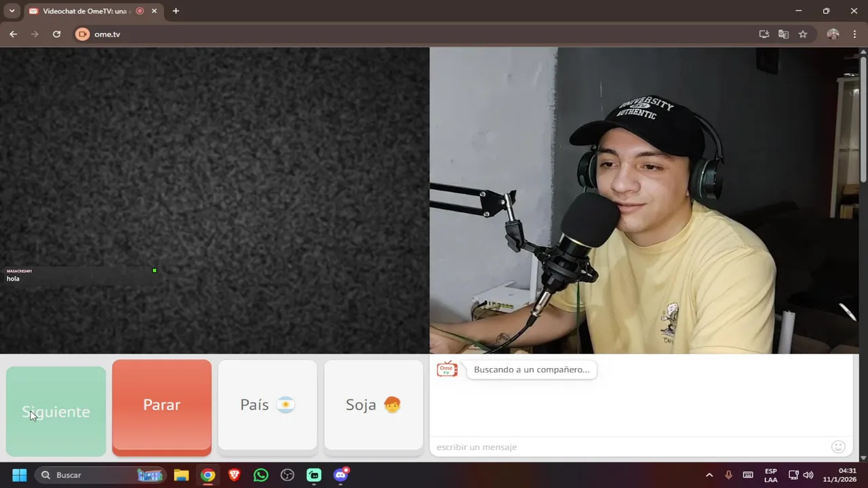Open the translate page icon
Image resolution: width=868 pixels, height=488 pixels.
[x=783, y=34]
